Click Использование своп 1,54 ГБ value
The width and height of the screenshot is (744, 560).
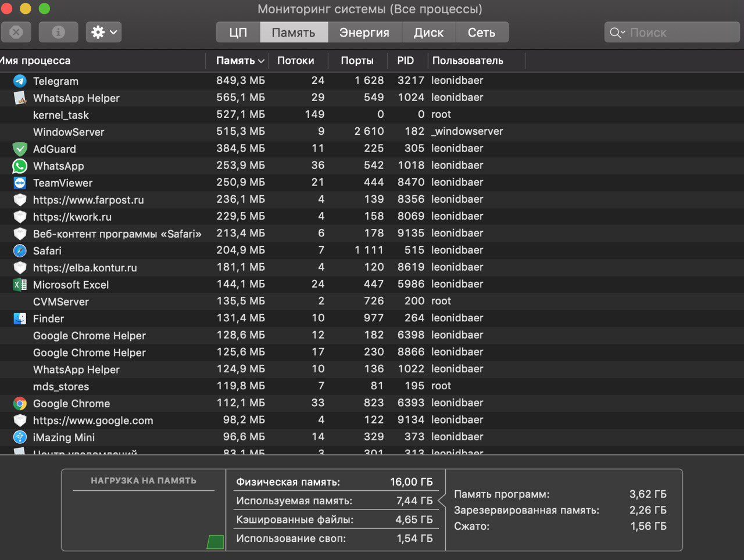point(414,538)
